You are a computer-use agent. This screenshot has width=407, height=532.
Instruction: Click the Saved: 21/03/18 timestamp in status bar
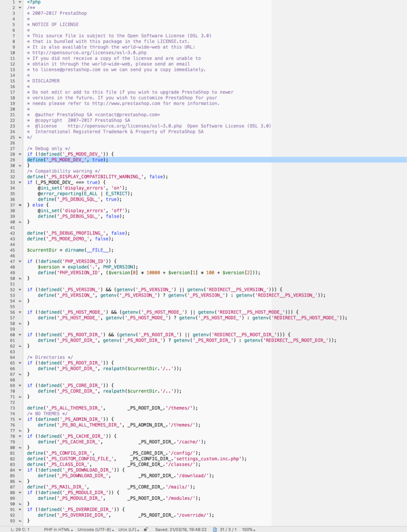click(181, 529)
